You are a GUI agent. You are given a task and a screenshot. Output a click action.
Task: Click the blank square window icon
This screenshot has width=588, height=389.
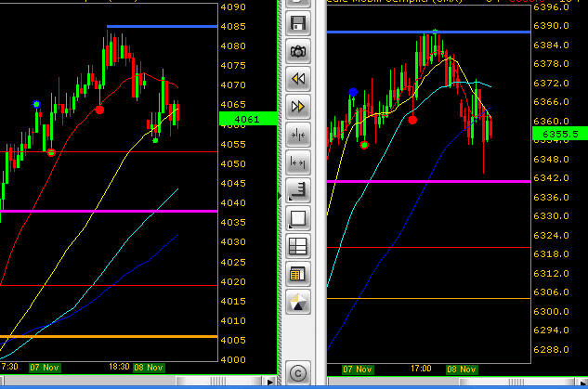[x=298, y=218]
